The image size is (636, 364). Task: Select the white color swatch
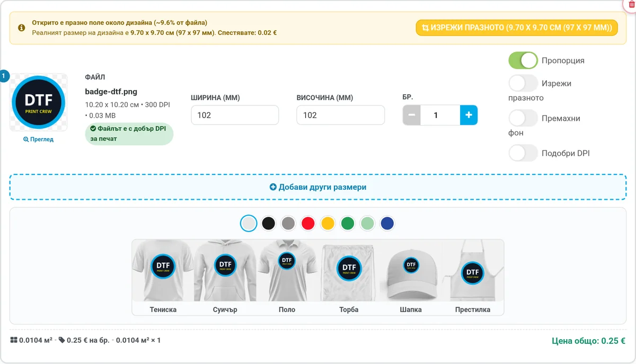249,223
